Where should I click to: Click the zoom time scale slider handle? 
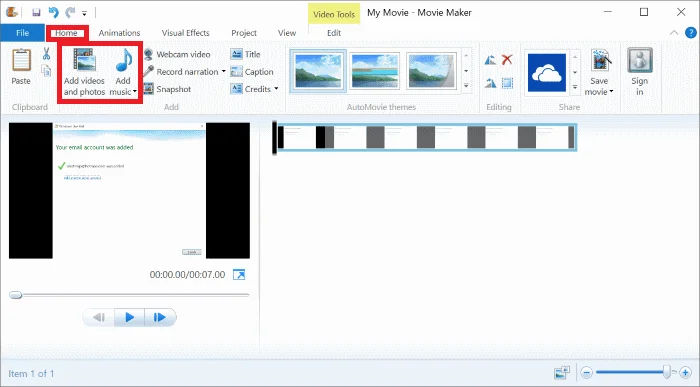pos(667,371)
